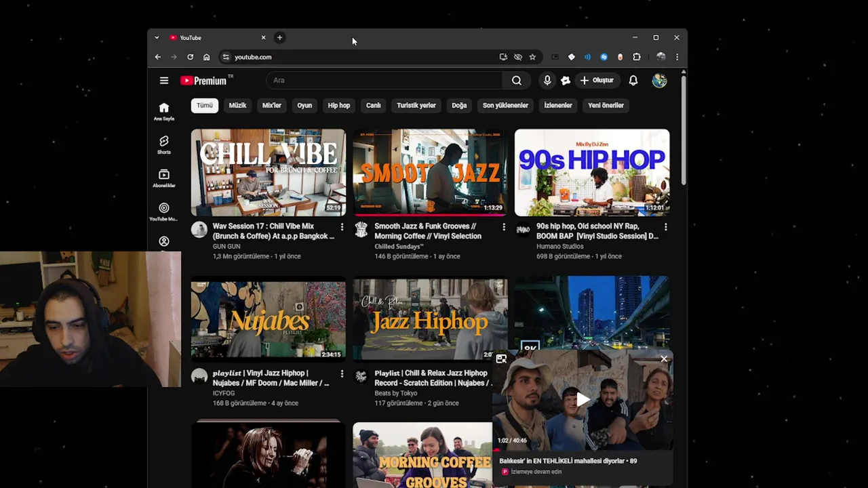This screenshot has width=868, height=488.
Task: Open Shorts from the sidebar
Action: [164, 144]
